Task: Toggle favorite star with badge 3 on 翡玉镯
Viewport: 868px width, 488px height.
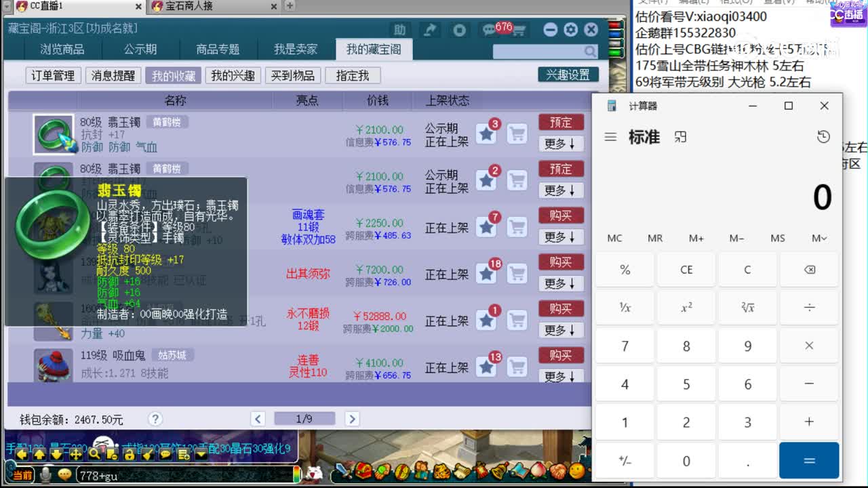Action: [x=486, y=134]
